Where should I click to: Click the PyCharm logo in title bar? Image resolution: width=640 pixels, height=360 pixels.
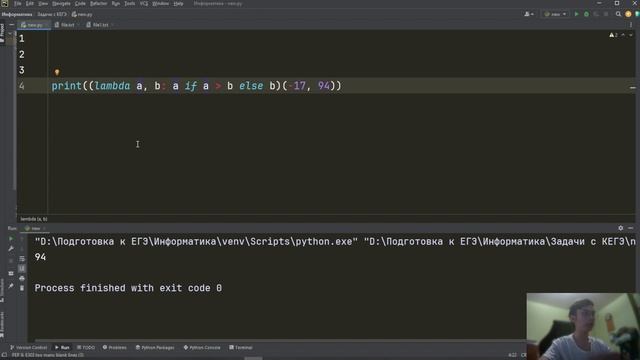click(4, 4)
